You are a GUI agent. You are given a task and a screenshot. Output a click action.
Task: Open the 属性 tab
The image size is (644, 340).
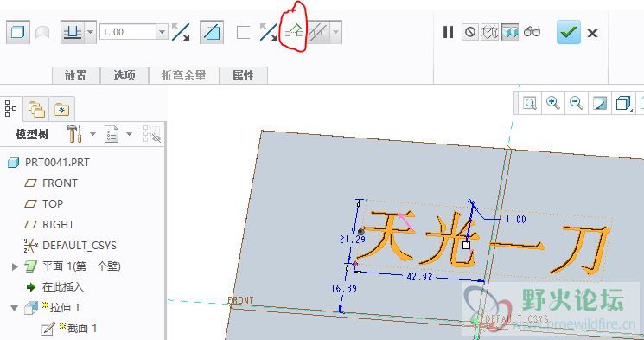[244, 75]
